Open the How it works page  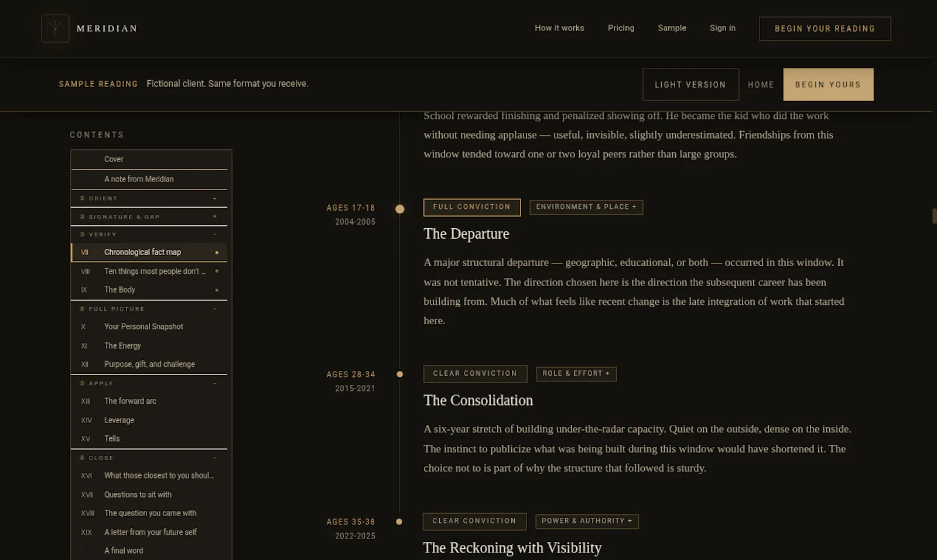point(559,28)
